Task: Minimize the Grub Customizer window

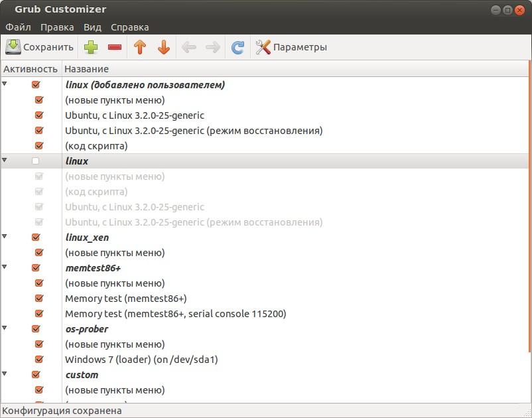Action: [496, 10]
